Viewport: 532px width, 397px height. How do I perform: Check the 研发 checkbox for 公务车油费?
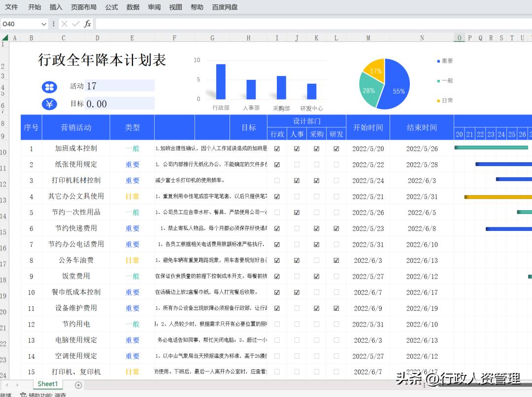(336, 260)
